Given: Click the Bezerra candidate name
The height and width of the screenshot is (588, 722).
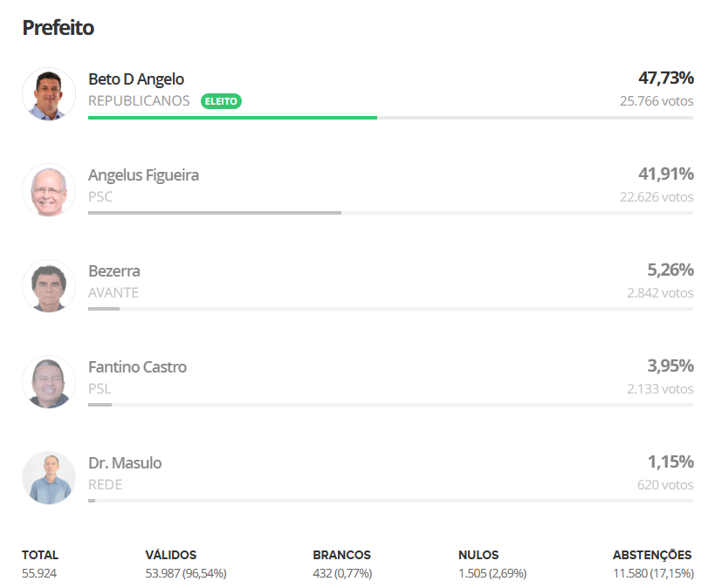Looking at the screenshot, I should [114, 271].
